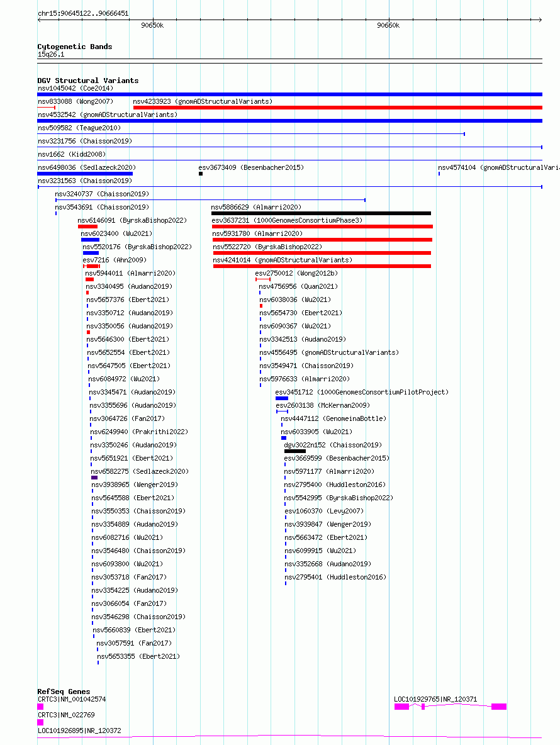560x745 pixels.
Task: Select the nsv3240737 (Chaisson2019) label
Action: 102,194
